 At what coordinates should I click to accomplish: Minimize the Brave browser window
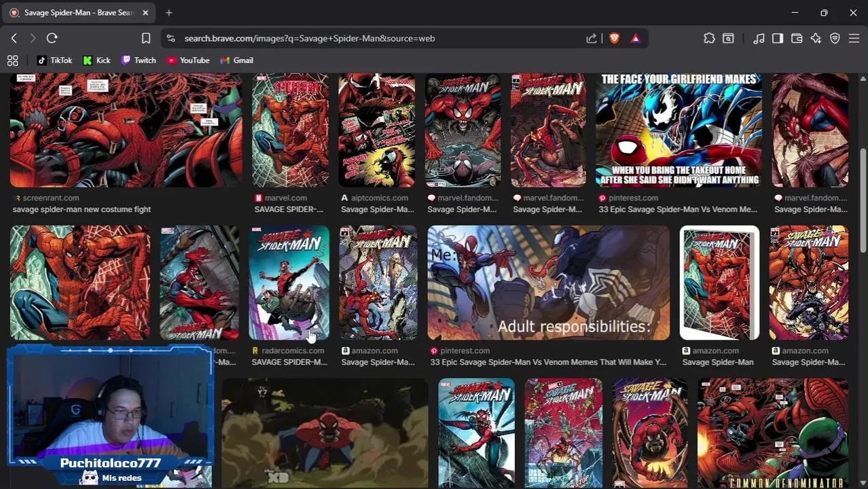tap(795, 12)
